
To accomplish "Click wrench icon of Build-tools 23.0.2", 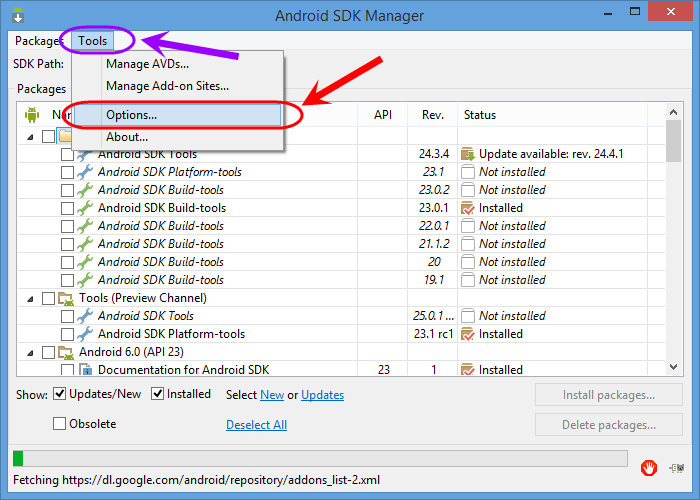I will (x=85, y=190).
